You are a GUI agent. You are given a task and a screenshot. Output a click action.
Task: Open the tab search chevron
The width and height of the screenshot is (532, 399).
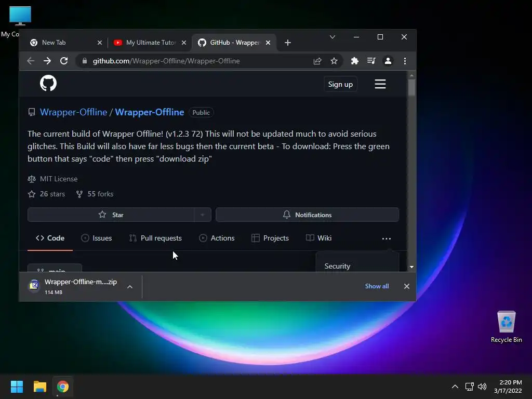click(x=332, y=37)
